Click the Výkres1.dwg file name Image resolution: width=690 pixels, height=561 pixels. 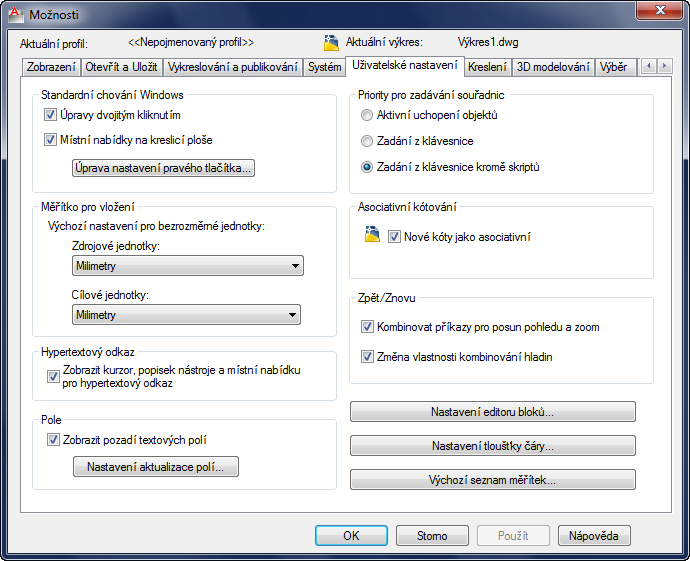click(x=488, y=42)
